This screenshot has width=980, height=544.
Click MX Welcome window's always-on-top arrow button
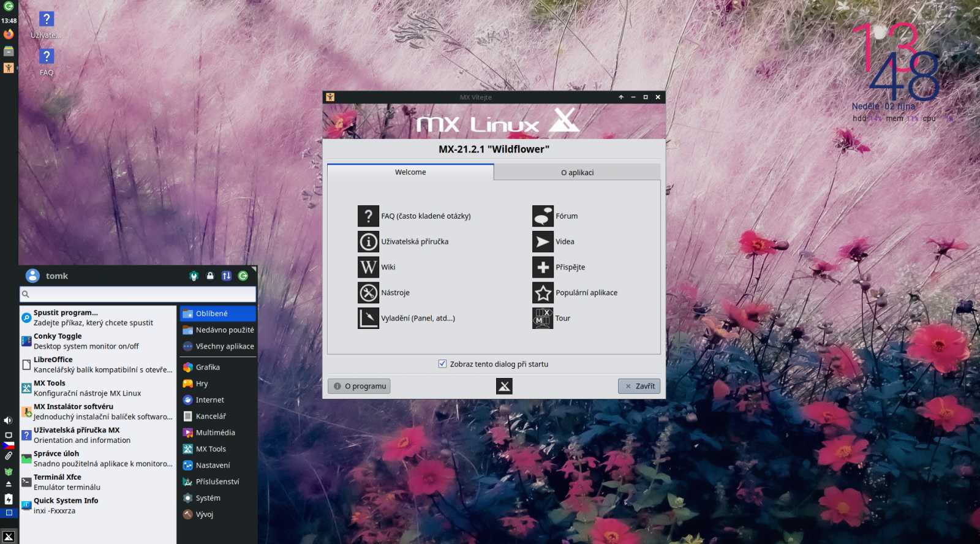(x=621, y=97)
